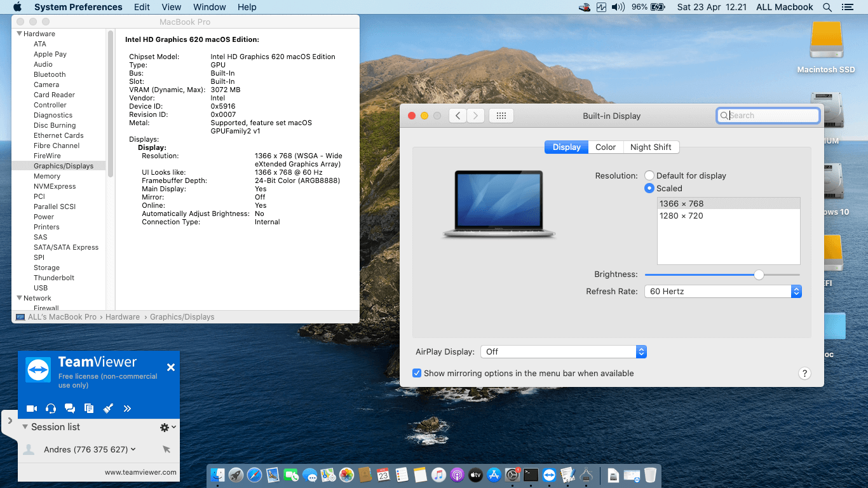Choose 1366 × 768 resolution
This screenshot has width=868, height=488.
point(728,203)
